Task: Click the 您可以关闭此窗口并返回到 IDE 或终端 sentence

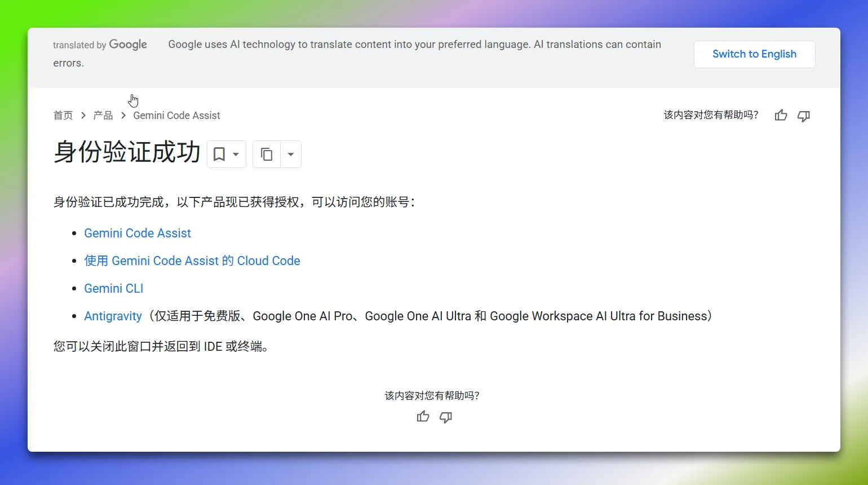Action: (161, 346)
